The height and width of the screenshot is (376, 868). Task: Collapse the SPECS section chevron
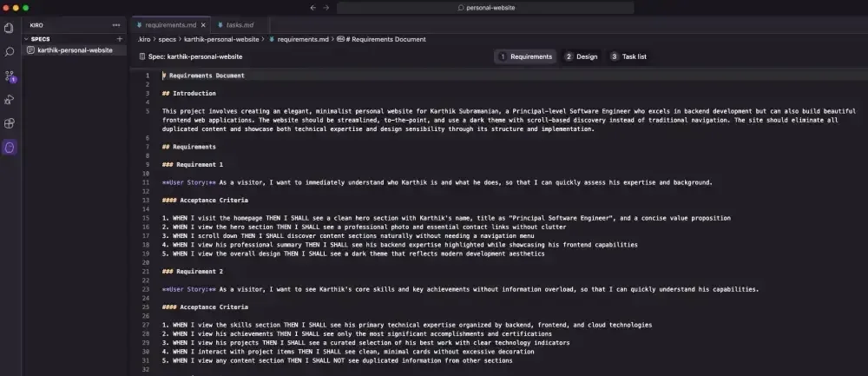26,39
